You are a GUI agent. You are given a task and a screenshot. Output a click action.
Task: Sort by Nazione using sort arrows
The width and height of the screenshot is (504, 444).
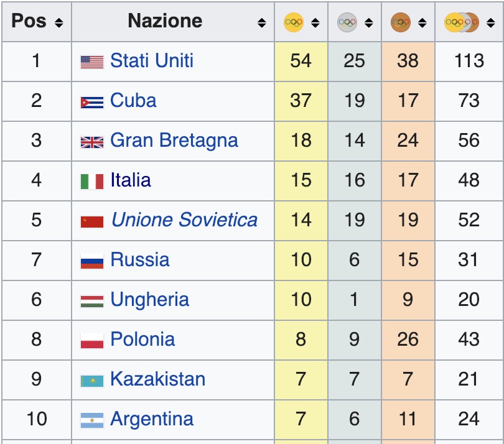(x=261, y=23)
